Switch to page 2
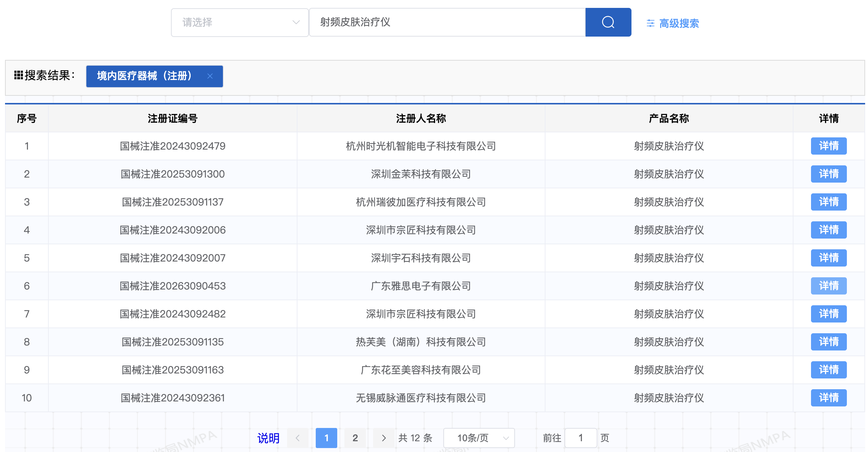Screen dimensions: 868x452 coord(355,438)
